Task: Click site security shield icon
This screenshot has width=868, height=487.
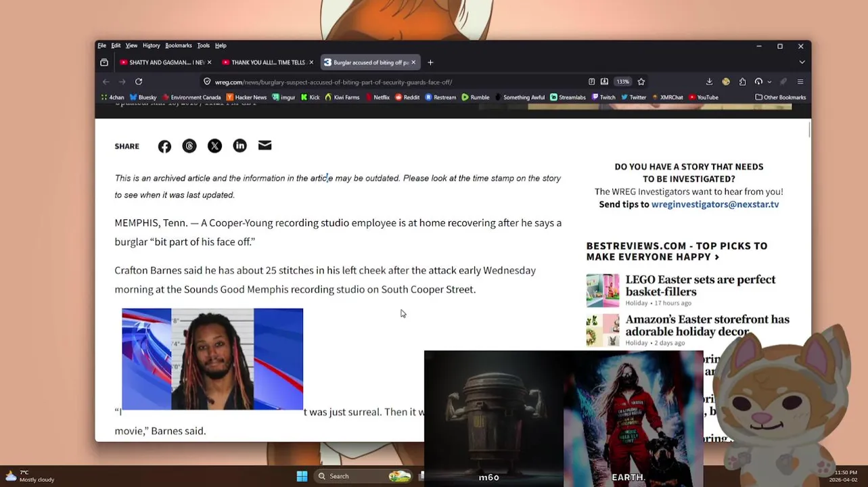Action: (207, 82)
